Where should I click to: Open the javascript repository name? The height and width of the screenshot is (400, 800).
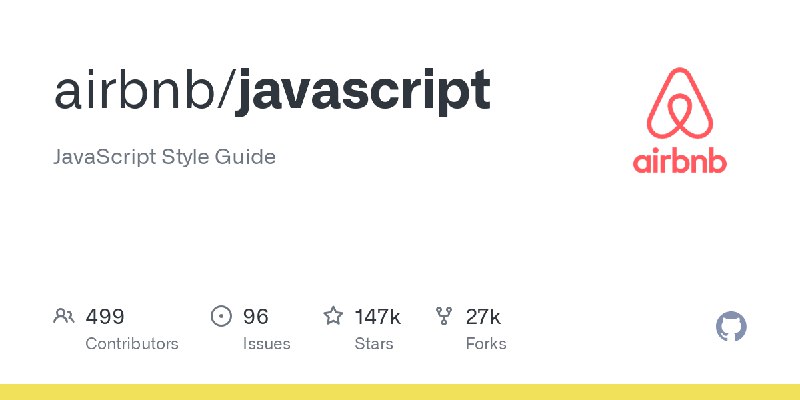click(x=363, y=93)
